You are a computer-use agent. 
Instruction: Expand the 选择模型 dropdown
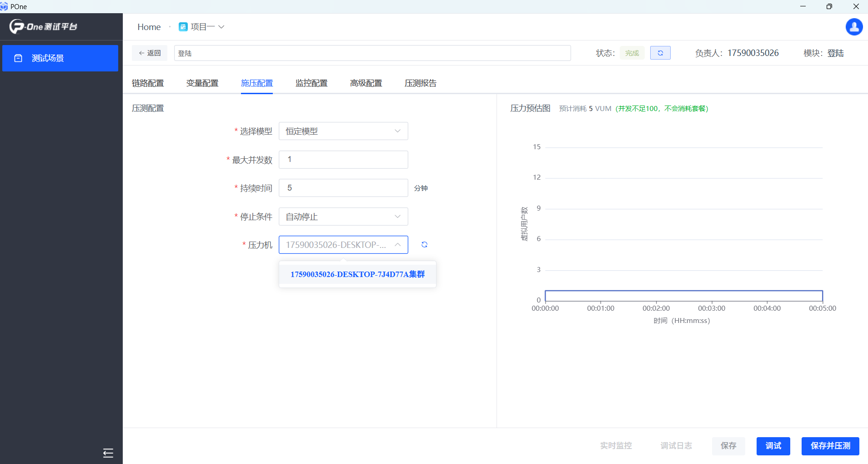tap(343, 131)
